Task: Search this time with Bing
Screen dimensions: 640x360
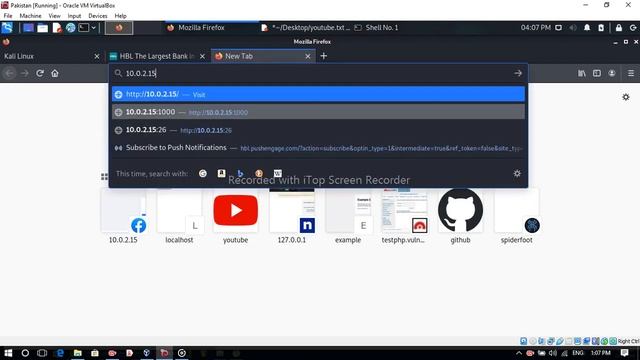Action: click(x=240, y=173)
